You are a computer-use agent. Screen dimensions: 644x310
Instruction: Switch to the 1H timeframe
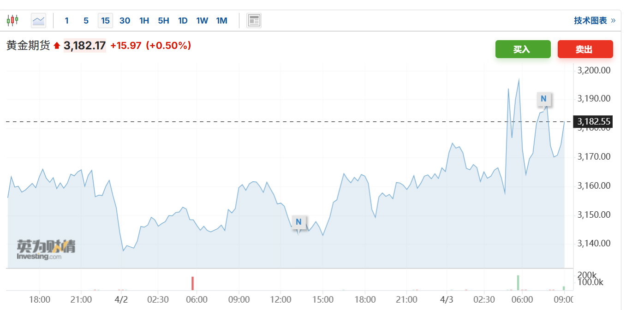pos(144,20)
